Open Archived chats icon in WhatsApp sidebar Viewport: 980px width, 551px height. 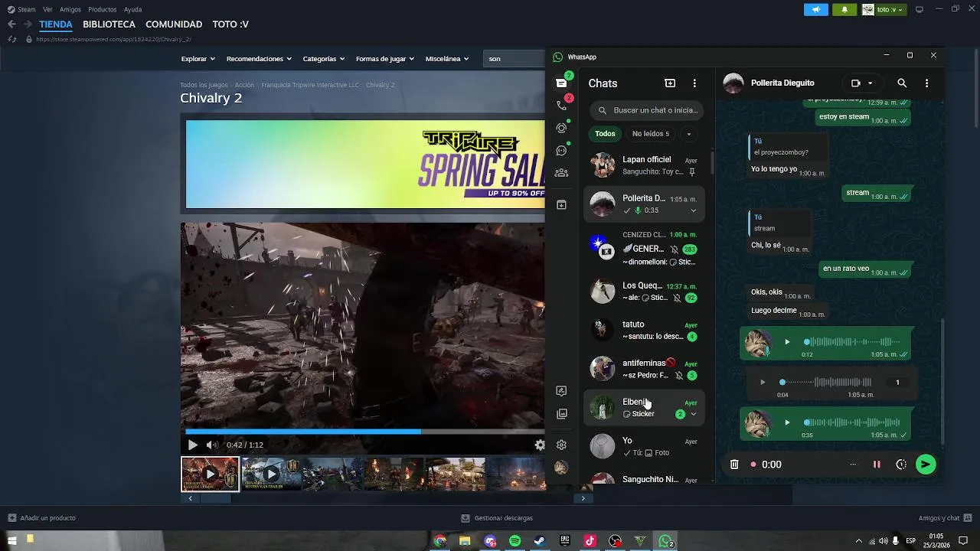pos(561,205)
